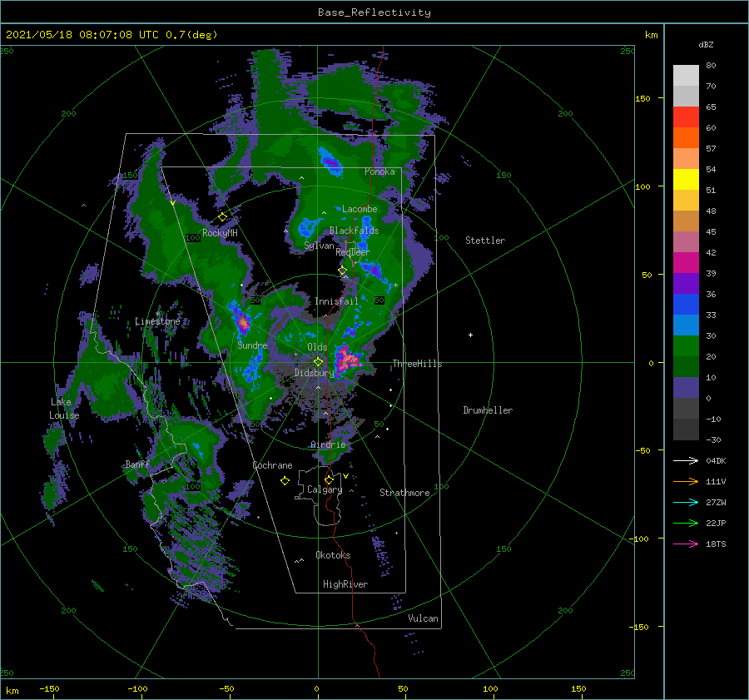The height and width of the screenshot is (700, 749).
Task: Click the Strathmore label
Action: [x=404, y=493]
